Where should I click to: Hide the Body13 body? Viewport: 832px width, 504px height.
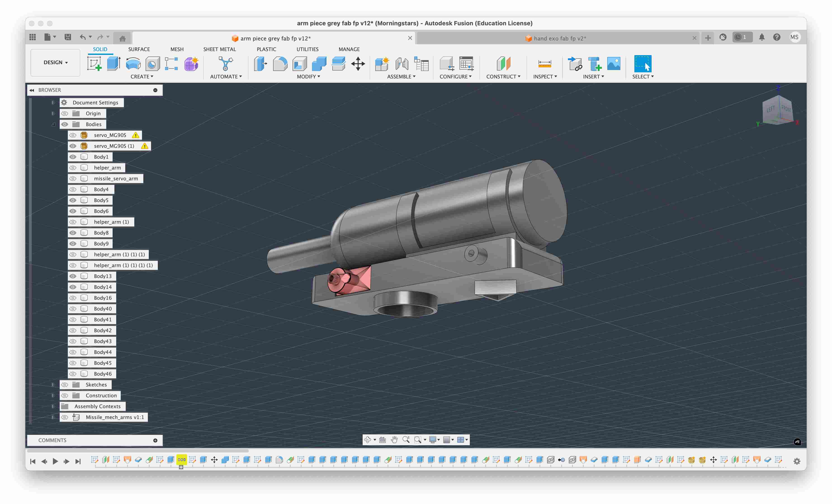pyautogui.click(x=73, y=276)
